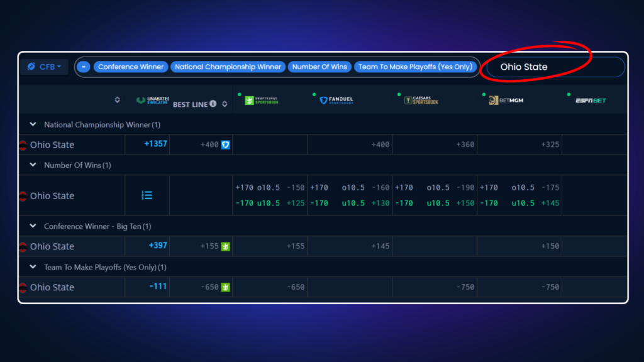Click Caesars under 10.5 odds +150
The width and height of the screenshot is (644, 362).
pos(465,203)
